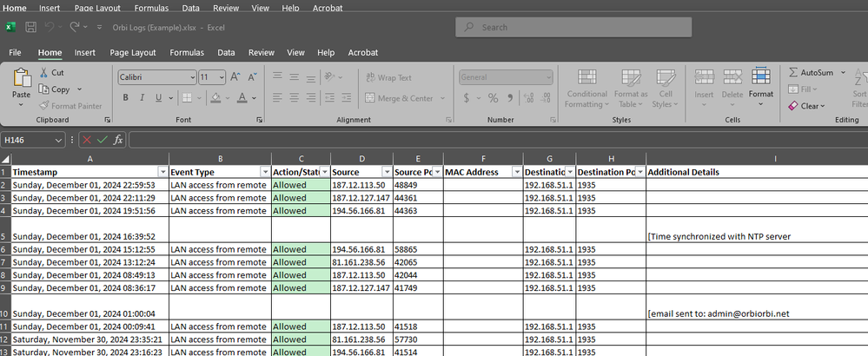This screenshot has width=868, height=356.
Task: Switch to Page Layout ribbon tab
Action: (x=133, y=52)
